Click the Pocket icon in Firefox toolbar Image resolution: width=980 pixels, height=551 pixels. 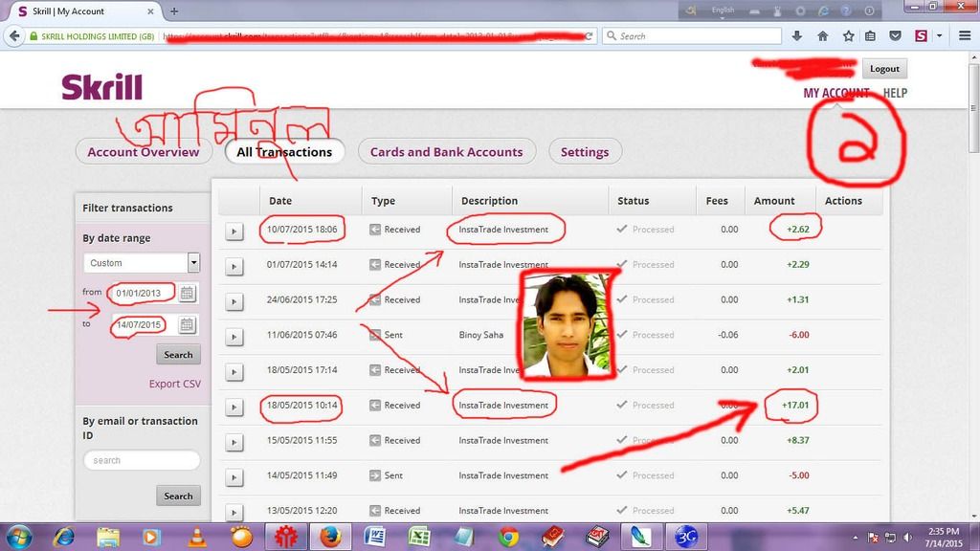click(x=895, y=36)
